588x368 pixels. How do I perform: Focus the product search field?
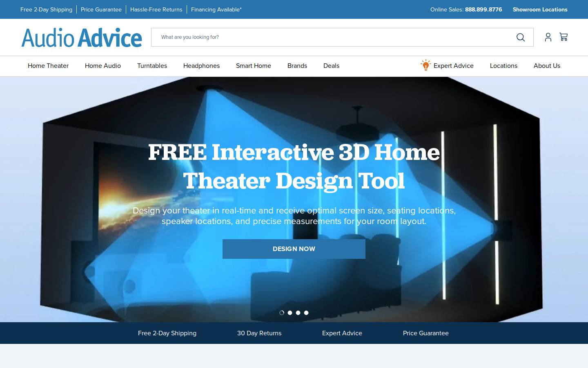tap(342, 37)
